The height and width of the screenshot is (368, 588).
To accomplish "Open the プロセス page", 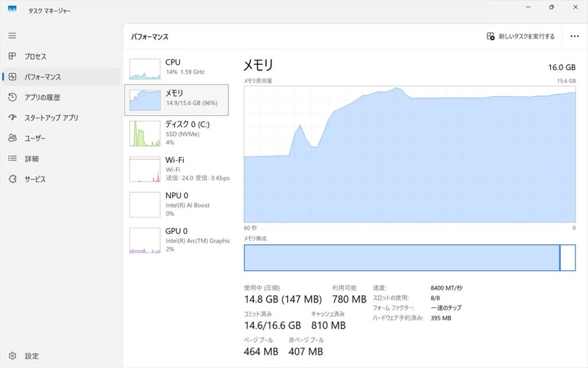I will (61, 56).
